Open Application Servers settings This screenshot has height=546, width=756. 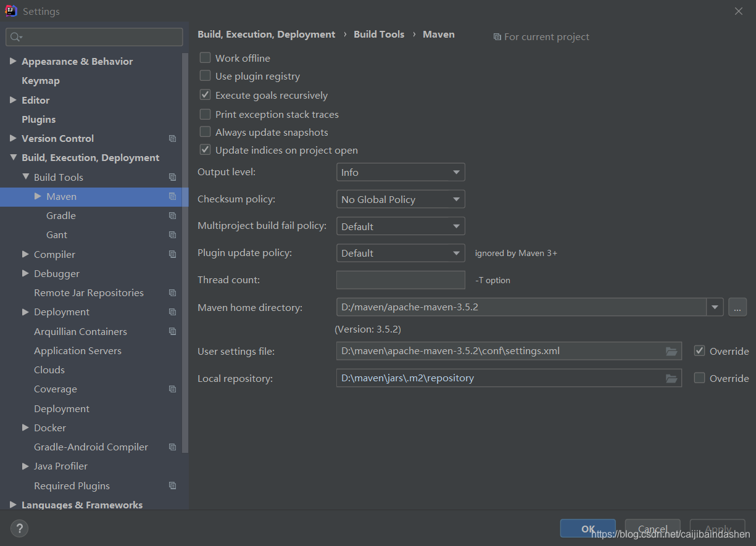pyautogui.click(x=78, y=351)
